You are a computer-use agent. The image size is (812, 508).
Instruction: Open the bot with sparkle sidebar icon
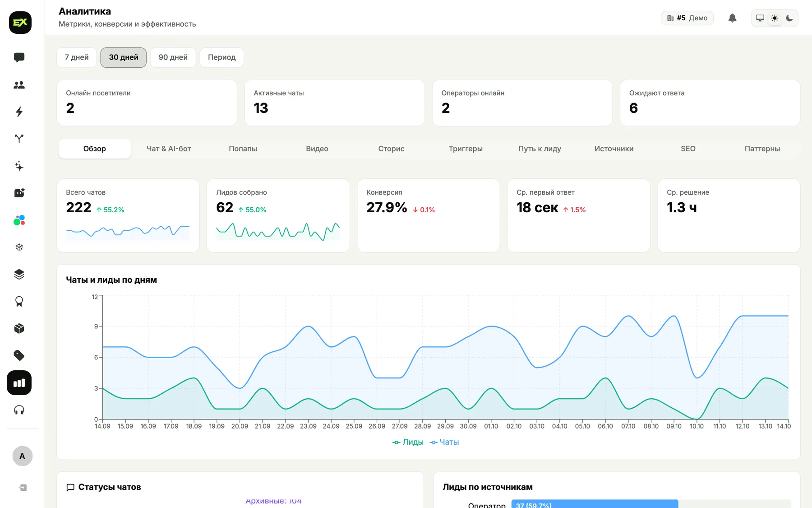(19, 193)
